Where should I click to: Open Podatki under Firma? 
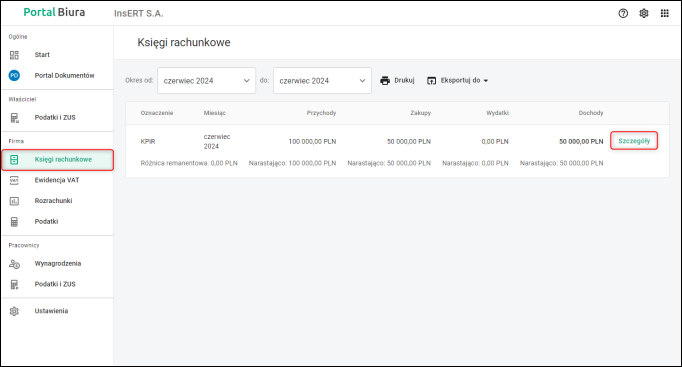tap(46, 222)
